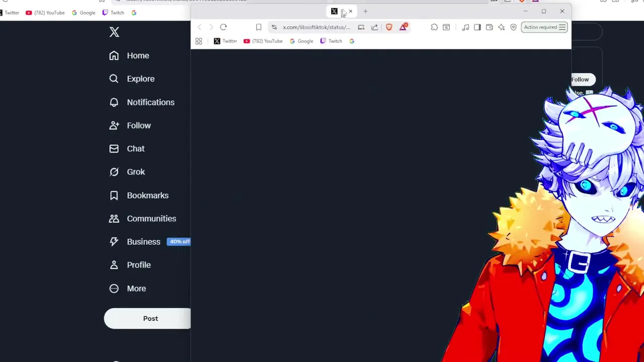Screen dimensions: 644x362
Task: Open (782) YouTube bookmark in background window
Action: point(45,13)
